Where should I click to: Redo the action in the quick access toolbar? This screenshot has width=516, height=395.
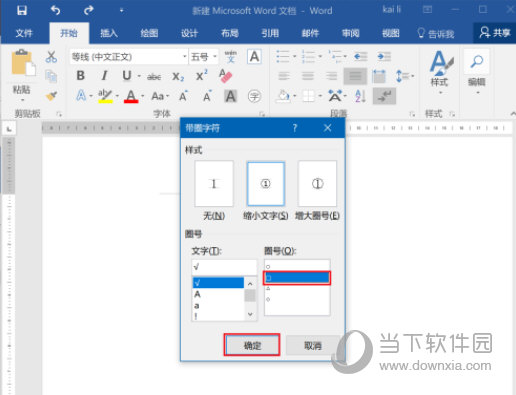(88, 10)
